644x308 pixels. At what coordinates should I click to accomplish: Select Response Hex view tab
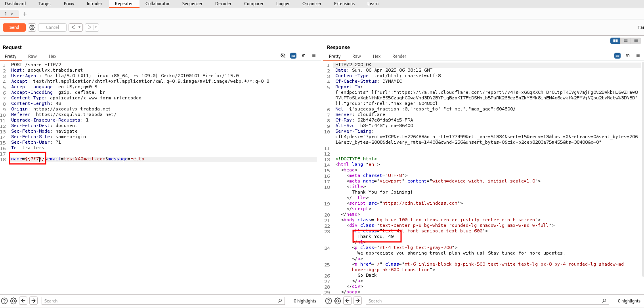[376, 56]
